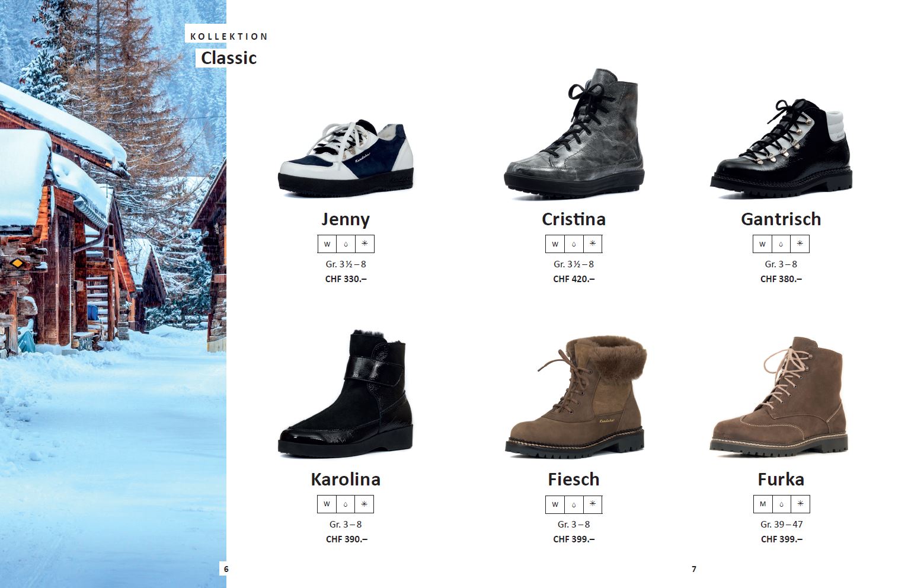Click the snowflake icon under Furka

[800, 504]
